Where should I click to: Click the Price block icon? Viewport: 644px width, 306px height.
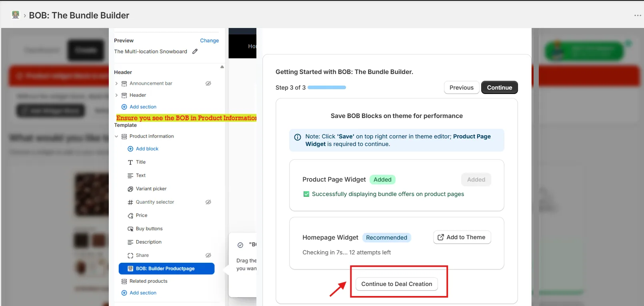130,216
